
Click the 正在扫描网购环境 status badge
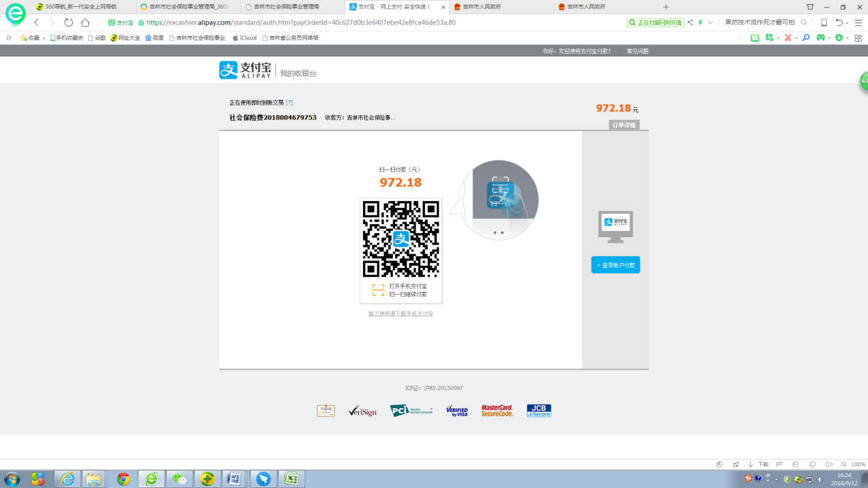(x=655, y=23)
